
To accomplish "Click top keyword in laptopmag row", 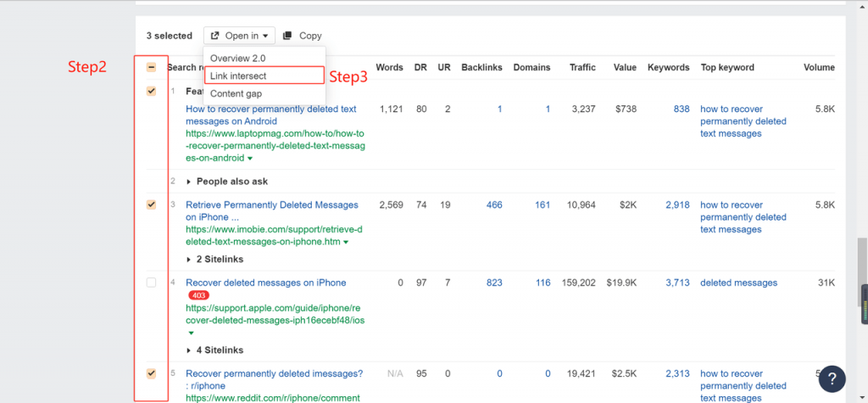I will [743, 121].
